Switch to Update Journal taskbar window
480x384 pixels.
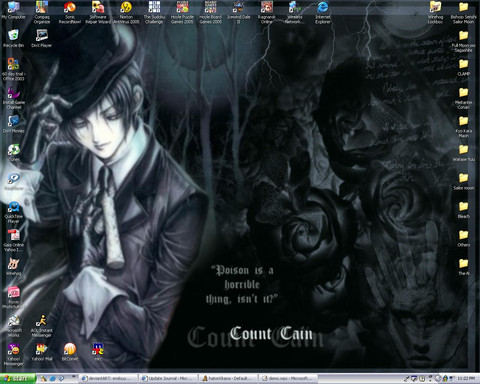[169, 378]
